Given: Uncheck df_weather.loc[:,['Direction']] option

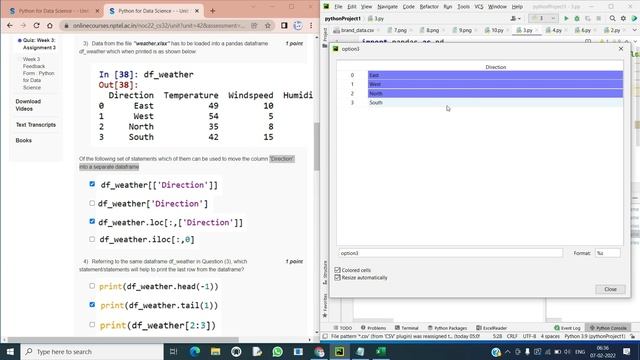Looking at the screenshot, I should pyautogui.click(x=92, y=221).
